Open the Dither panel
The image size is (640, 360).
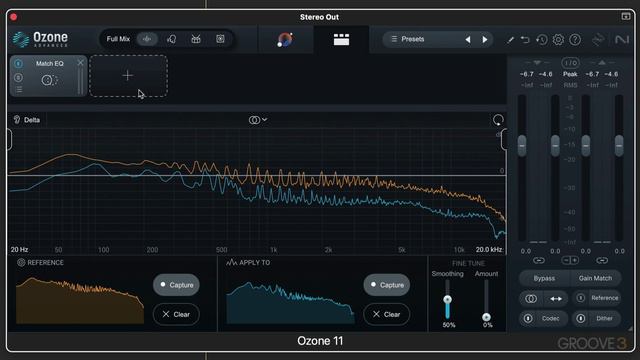point(604,318)
